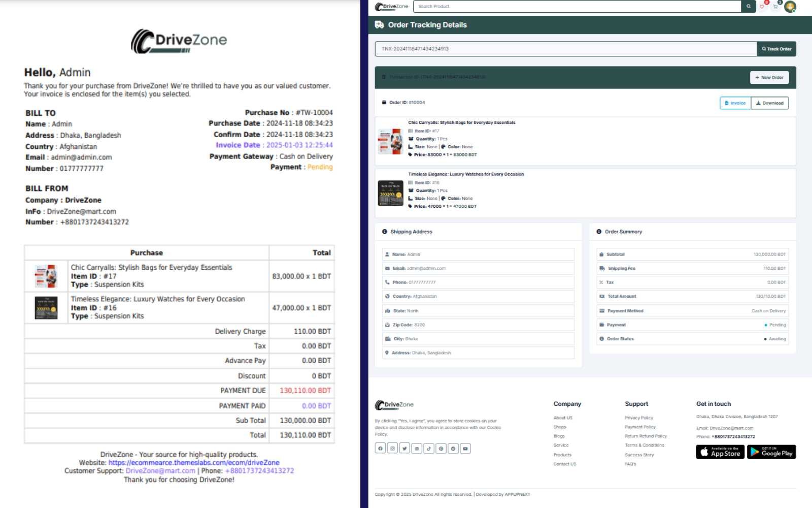Click the info icon beside Order Summary
The image size is (812, 508).
pyautogui.click(x=599, y=232)
